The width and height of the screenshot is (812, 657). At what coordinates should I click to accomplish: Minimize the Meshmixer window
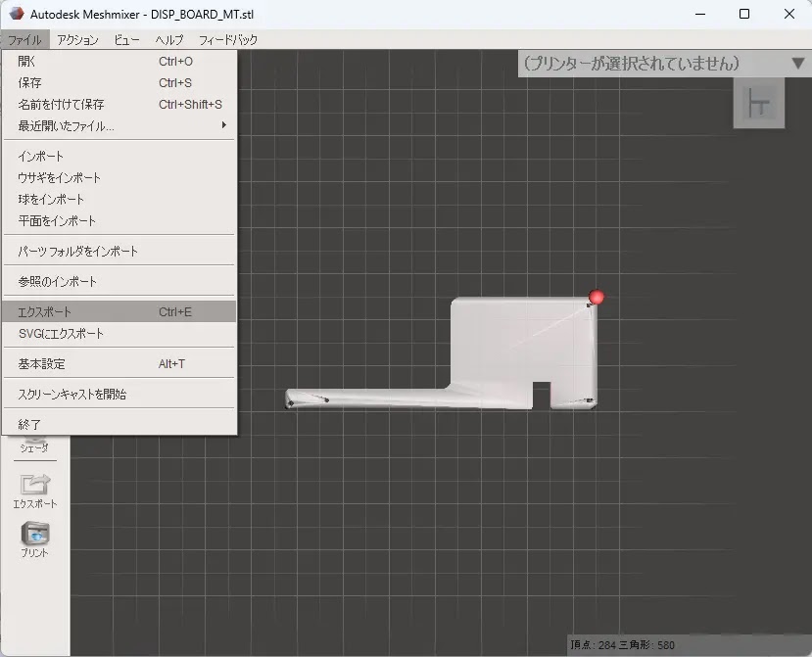click(700, 14)
